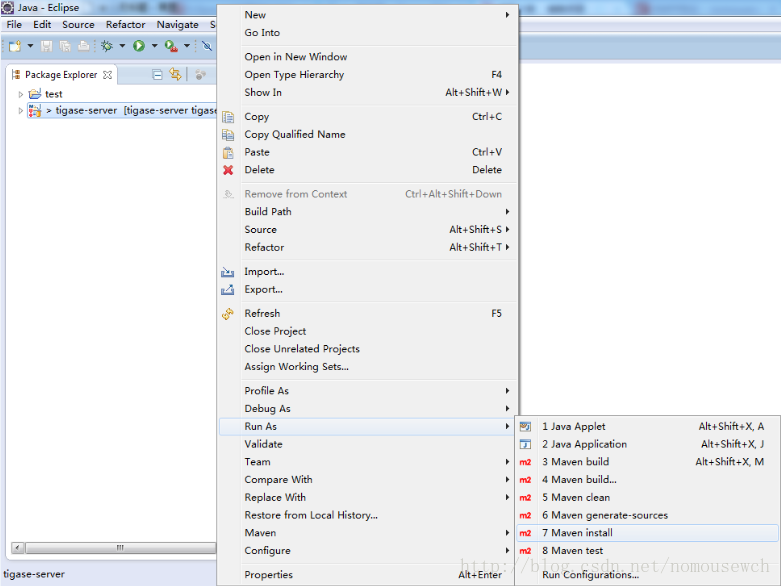Expand the Maven submenu
Viewport: 781px width, 586px height.
[368, 533]
